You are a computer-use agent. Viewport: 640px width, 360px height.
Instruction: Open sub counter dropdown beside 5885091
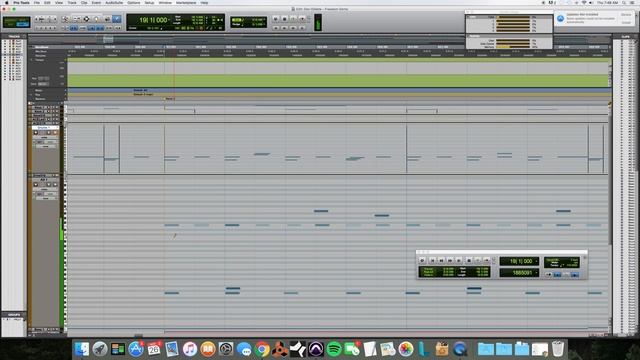[x=536, y=273]
